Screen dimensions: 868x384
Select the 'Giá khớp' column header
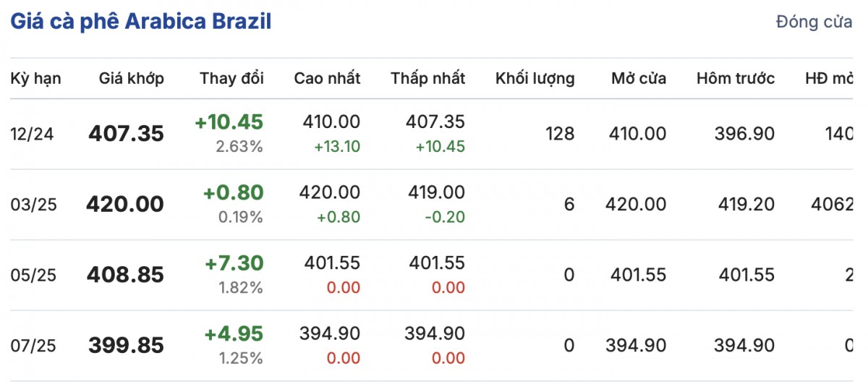coord(132,78)
